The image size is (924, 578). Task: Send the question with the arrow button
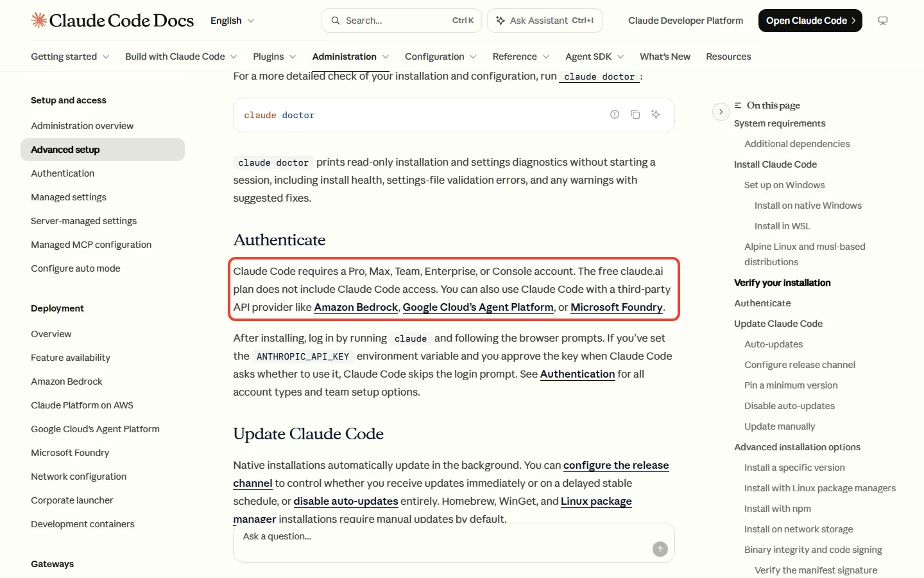(660, 549)
